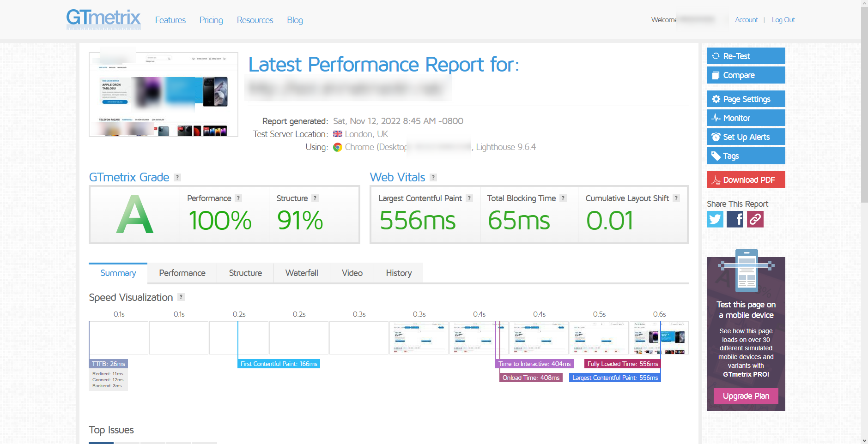Click the Monitor button

(x=746, y=118)
